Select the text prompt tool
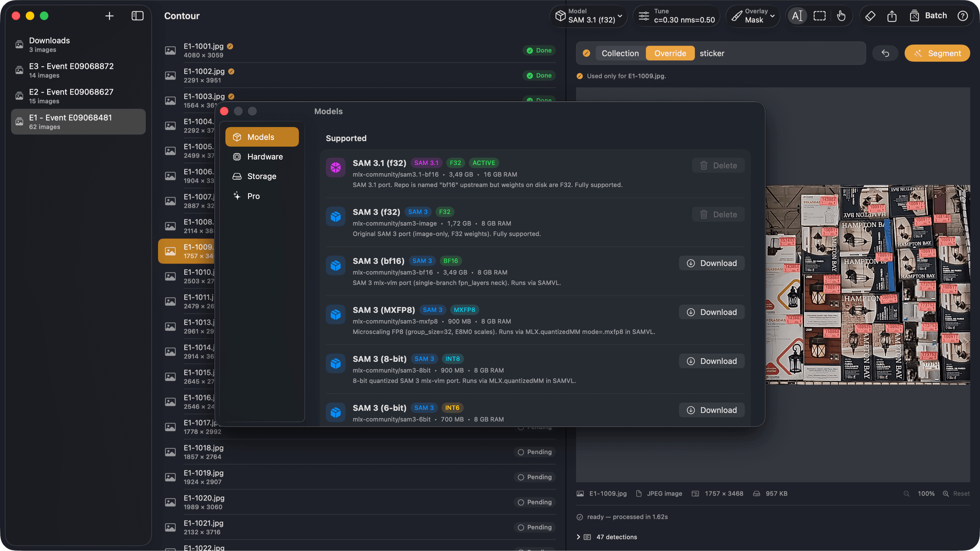This screenshot has height=551, width=980. (797, 16)
